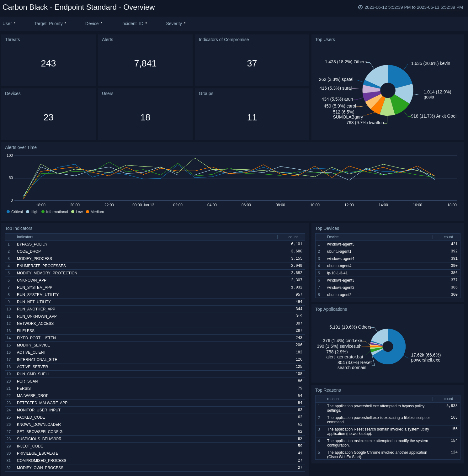This screenshot has width=468, height=476.
Task: Click the underlined date range link
Action: coord(413,7)
